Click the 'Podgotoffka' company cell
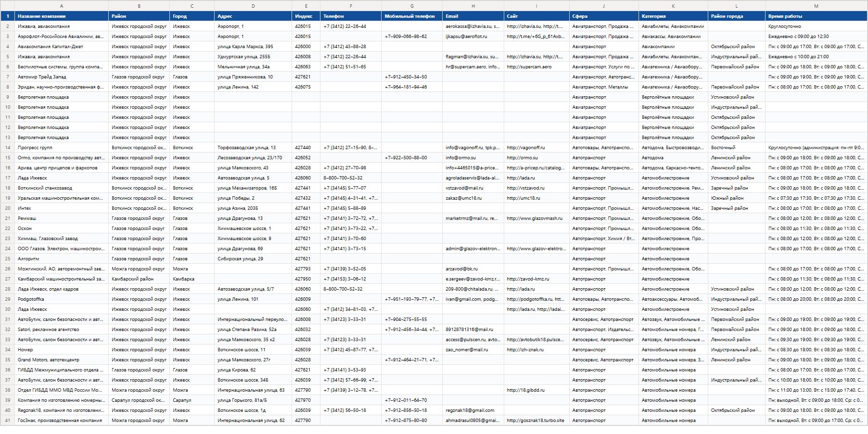868x434 pixels. (x=62, y=299)
